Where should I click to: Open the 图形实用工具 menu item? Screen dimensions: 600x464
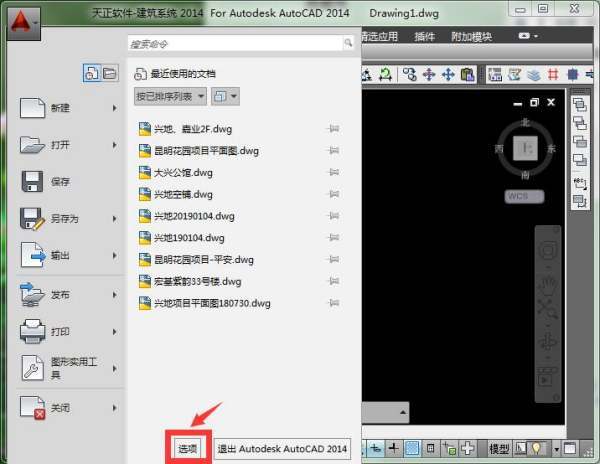tap(68, 368)
